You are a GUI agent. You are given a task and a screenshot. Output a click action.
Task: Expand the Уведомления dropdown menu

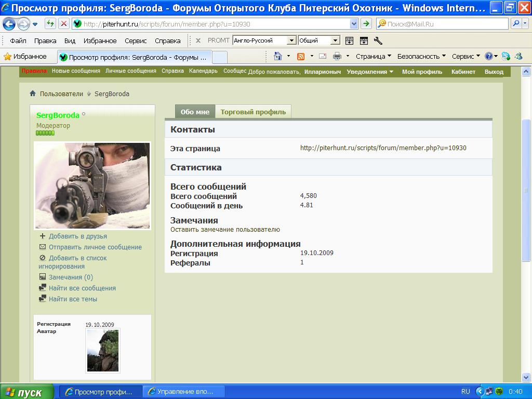click(x=370, y=72)
